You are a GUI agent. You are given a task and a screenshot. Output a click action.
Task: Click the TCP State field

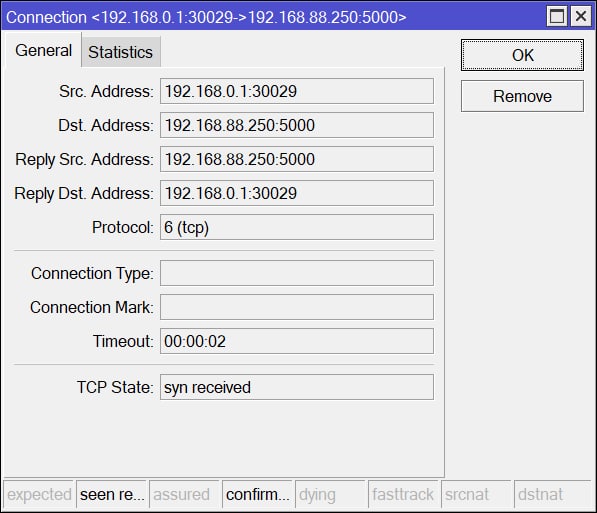tap(297, 387)
